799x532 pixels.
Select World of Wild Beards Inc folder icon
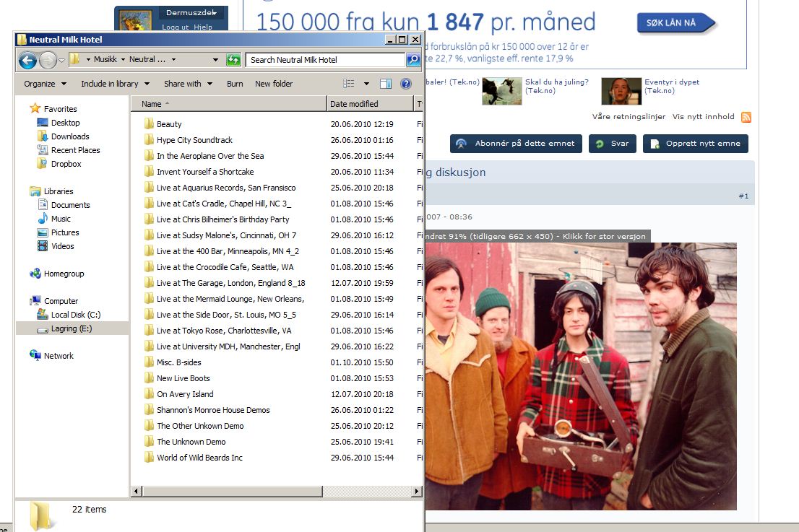(149, 457)
